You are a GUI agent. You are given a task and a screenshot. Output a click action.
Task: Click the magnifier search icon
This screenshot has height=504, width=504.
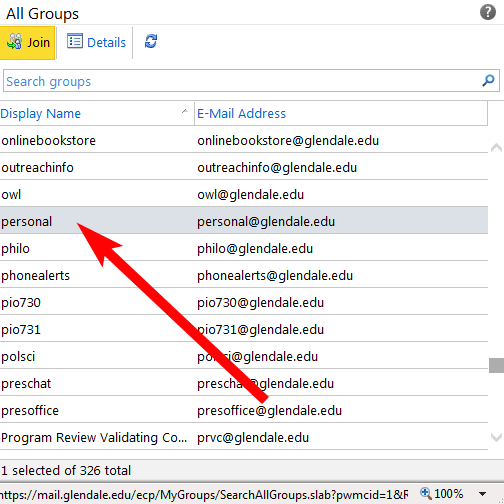point(488,80)
